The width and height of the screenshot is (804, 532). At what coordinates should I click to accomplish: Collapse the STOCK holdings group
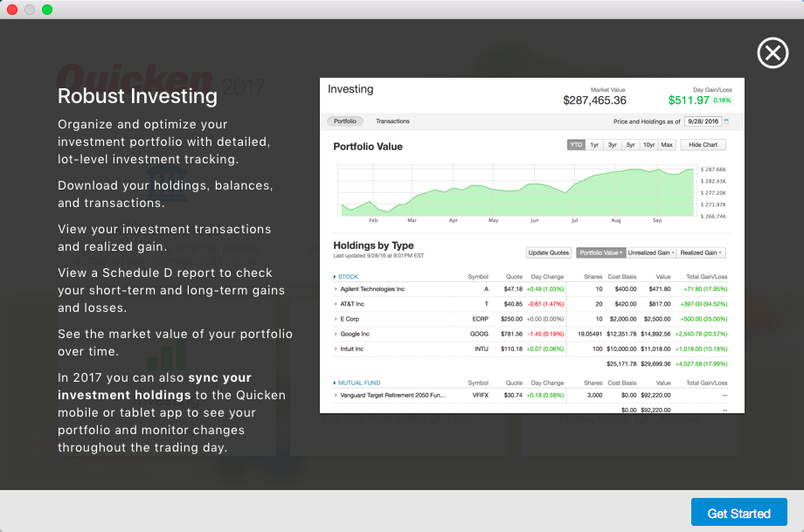click(x=335, y=277)
